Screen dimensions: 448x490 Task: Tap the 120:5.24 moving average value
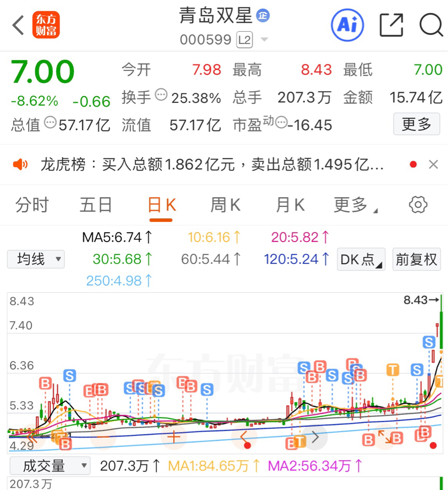coord(296,259)
